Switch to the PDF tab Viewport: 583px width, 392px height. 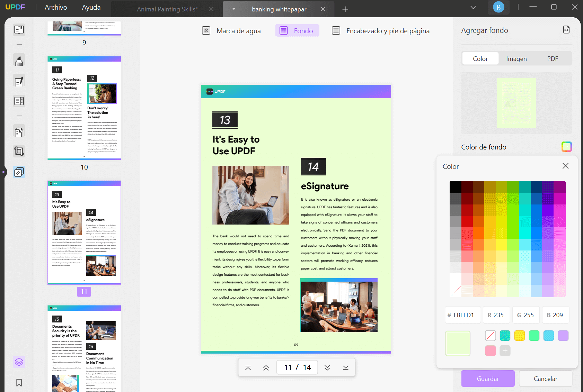552,58
